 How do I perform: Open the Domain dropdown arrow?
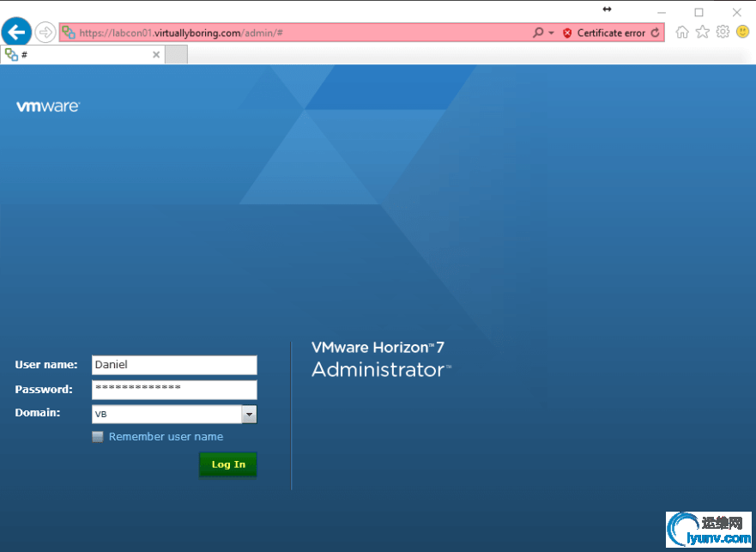pyautogui.click(x=249, y=415)
